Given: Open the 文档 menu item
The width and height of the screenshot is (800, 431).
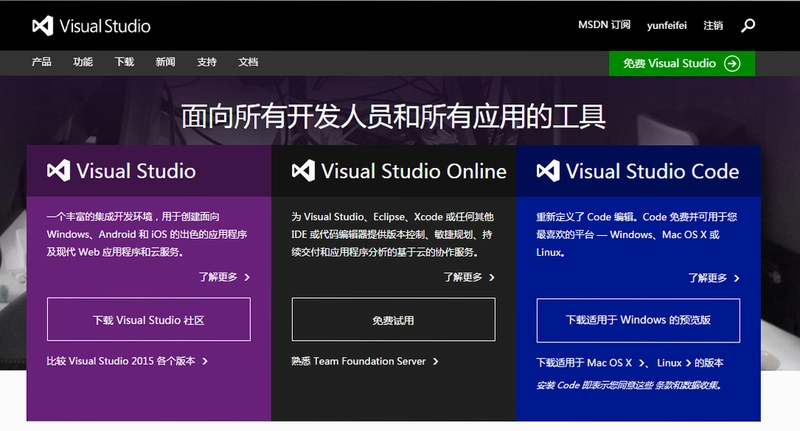Looking at the screenshot, I should [x=248, y=62].
